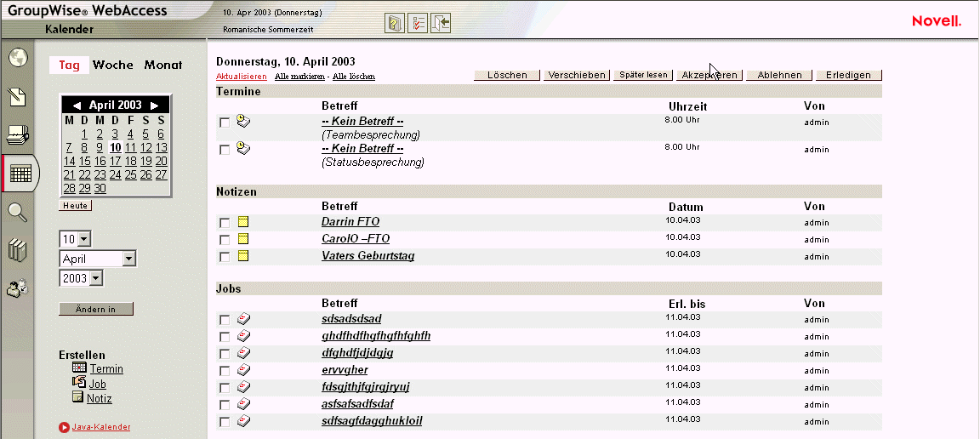
Task: Open the Darrin FTO note link
Action: [350, 222]
